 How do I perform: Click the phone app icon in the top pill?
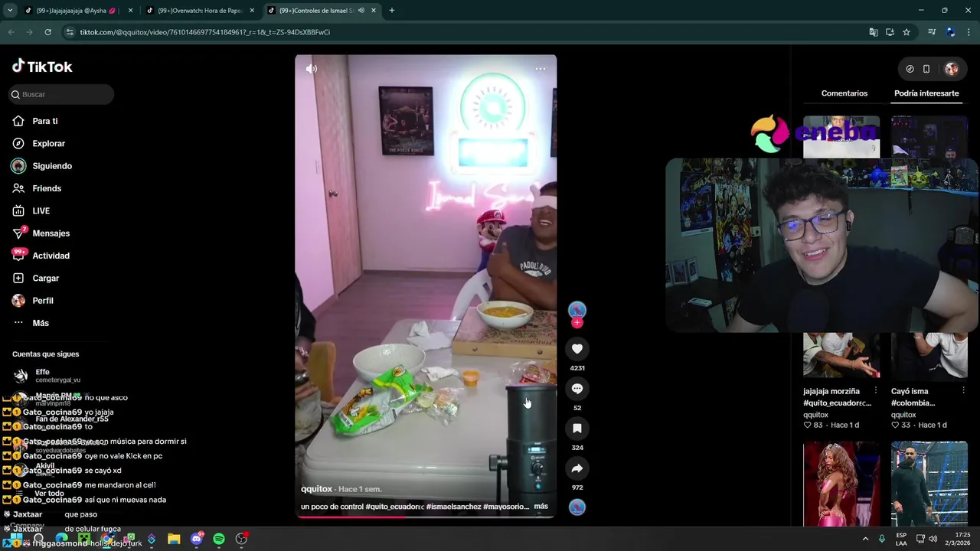click(x=926, y=69)
